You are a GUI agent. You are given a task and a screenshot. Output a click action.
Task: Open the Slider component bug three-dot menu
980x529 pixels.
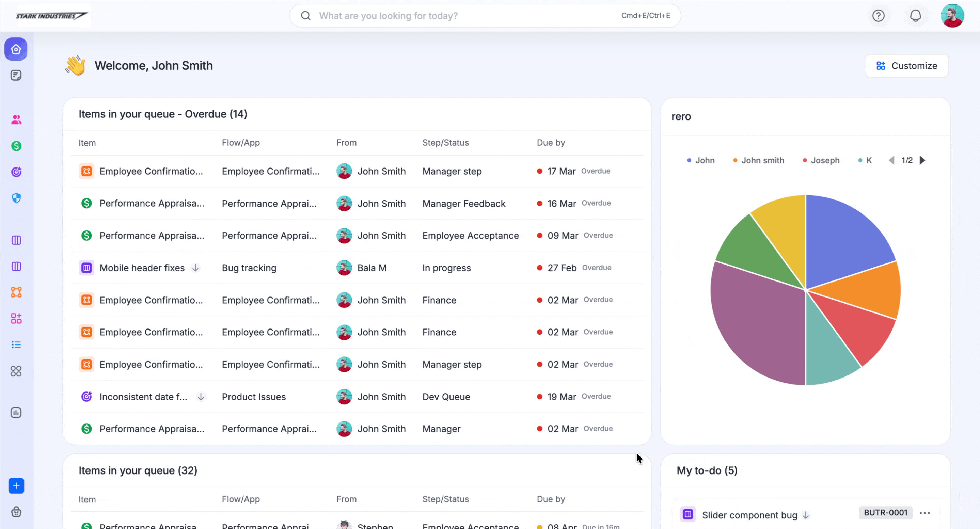924,513
